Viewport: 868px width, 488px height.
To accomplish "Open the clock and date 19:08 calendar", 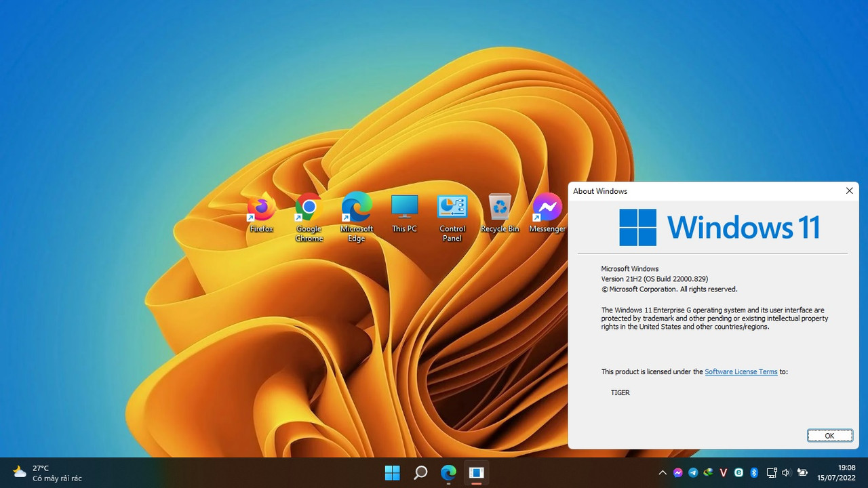I will (x=836, y=472).
